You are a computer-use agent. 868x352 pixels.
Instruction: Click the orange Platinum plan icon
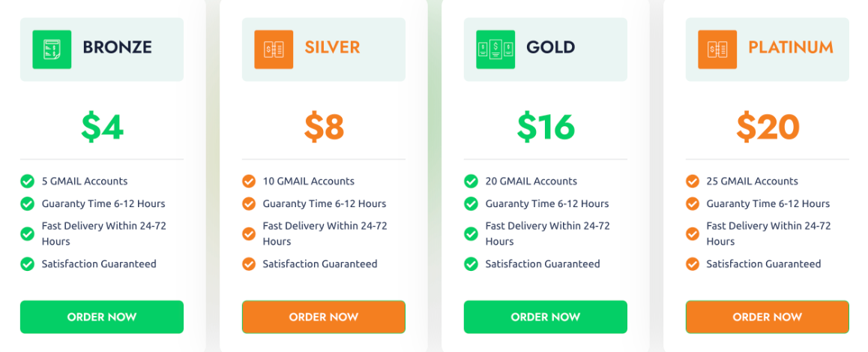click(717, 50)
